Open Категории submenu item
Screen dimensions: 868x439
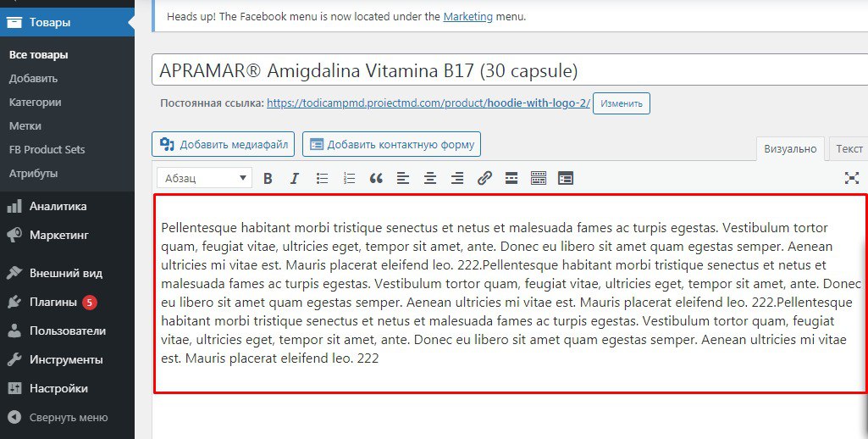point(35,103)
